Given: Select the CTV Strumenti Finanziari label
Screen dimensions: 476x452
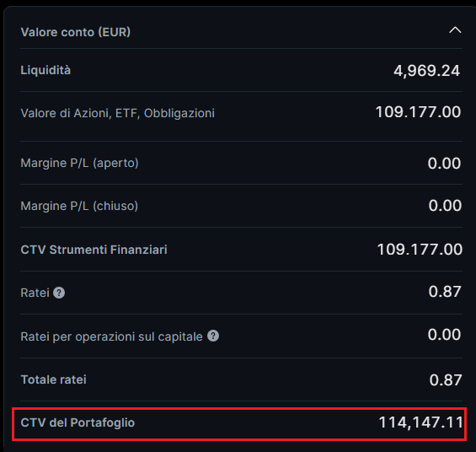Looking at the screenshot, I should tap(94, 250).
